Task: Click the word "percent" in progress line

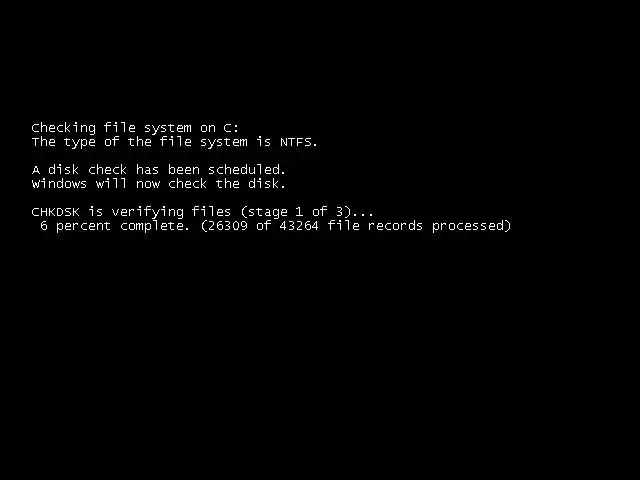Action: tap(83, 226)
